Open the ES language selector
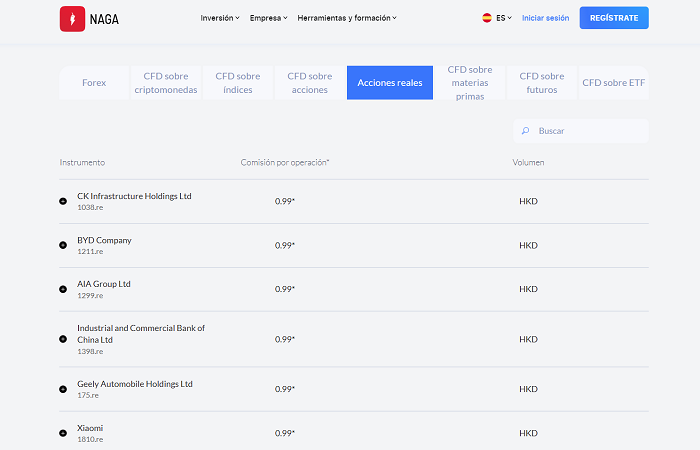This screenshot has width=700, height=450. click(504, 18)
